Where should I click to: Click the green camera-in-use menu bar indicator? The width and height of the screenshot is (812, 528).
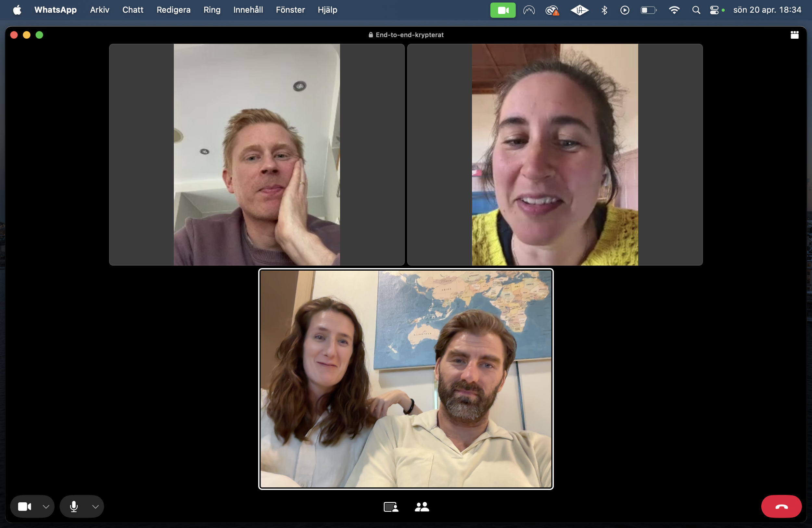(x=503, y=10)
